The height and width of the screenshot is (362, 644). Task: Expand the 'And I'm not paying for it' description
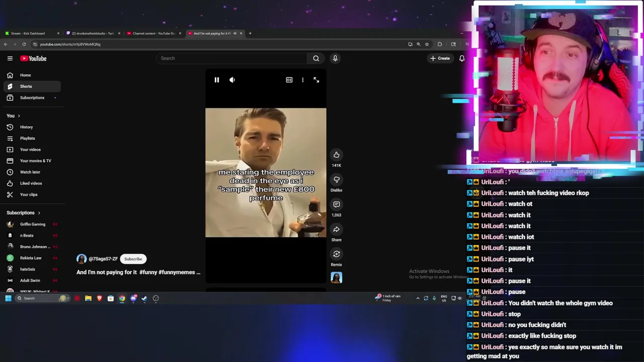[x=138, y=272]
